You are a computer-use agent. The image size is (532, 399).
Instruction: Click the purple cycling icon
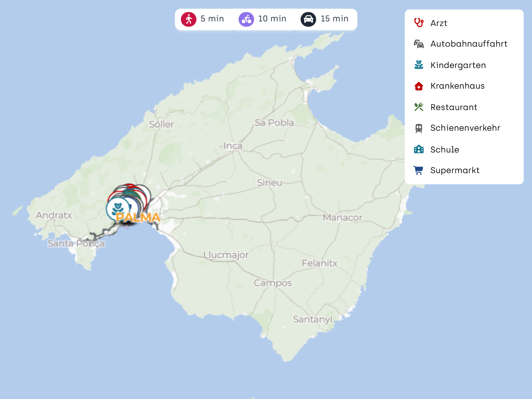pyautogui.click(x=246, y=19)
